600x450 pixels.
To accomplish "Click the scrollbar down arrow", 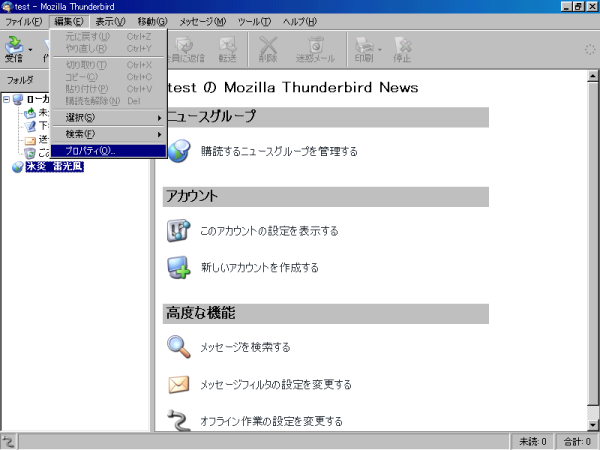I will tap(593, 425).
